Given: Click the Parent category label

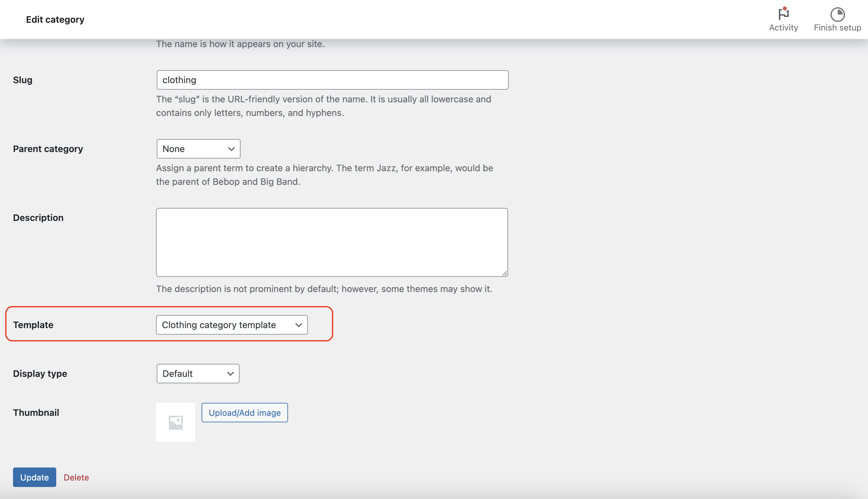Looking at the screenshot, I should point(48,149).
